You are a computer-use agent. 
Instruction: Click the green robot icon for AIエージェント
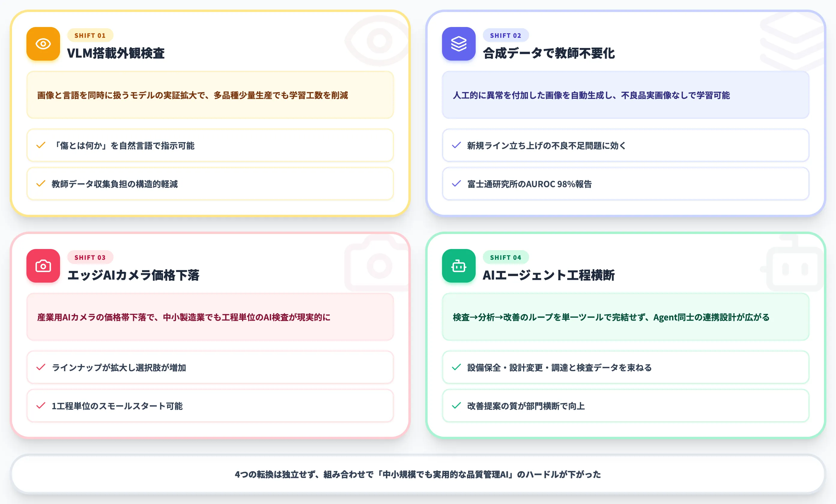click(458, 266)
